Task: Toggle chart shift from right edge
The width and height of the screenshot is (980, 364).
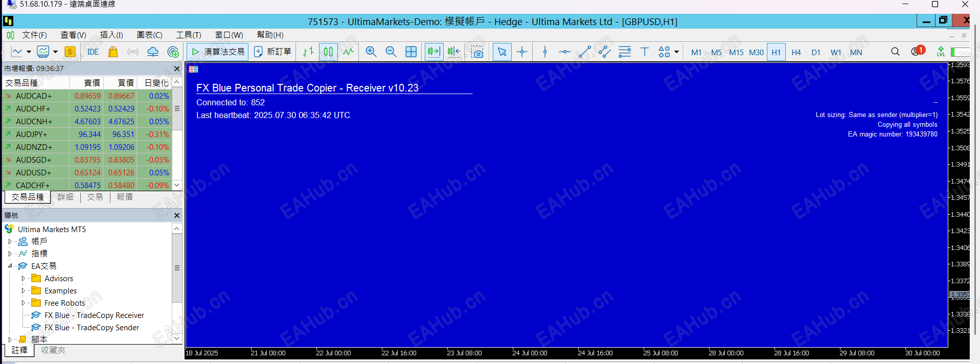Action: point(453,52)
